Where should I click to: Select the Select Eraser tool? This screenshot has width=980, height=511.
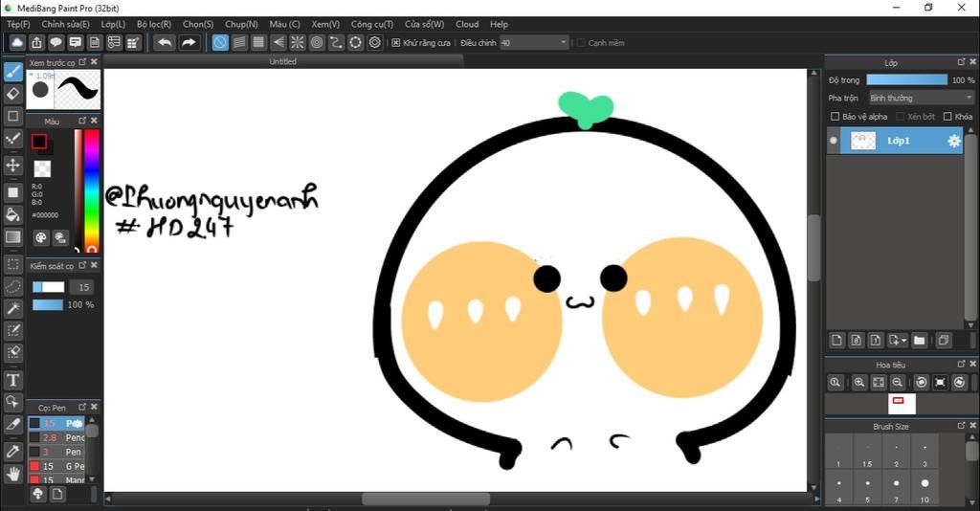(13, 352)
